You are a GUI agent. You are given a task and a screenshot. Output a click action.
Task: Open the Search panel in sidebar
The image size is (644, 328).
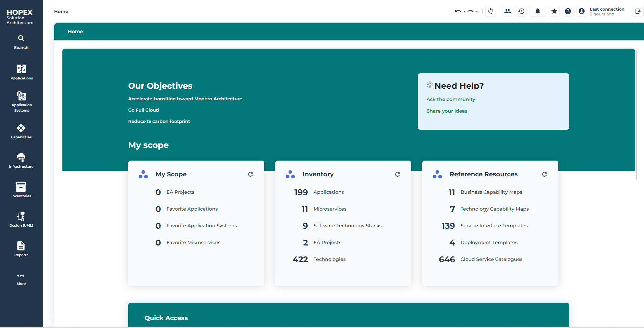(x=21, y=42)
